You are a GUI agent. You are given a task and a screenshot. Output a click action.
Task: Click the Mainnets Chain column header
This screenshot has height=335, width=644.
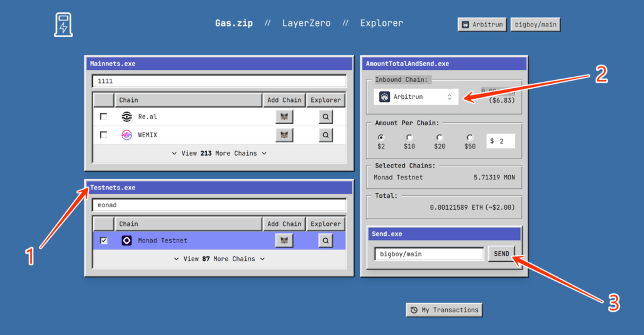click(188, 100)
